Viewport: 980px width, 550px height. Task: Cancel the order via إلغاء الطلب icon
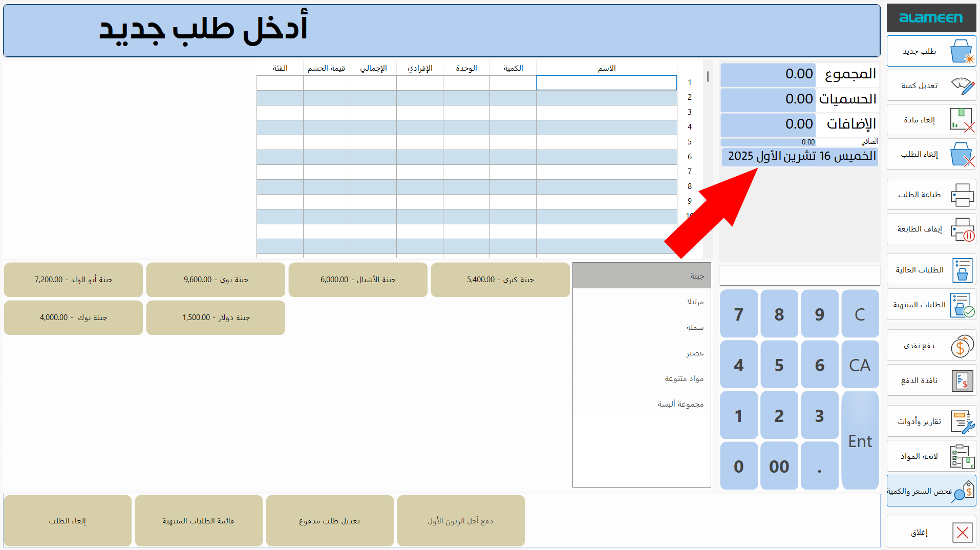click(931, 154)
